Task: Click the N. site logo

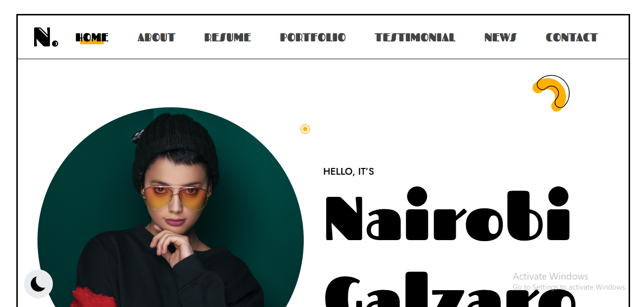Action: tap(46, 37)
